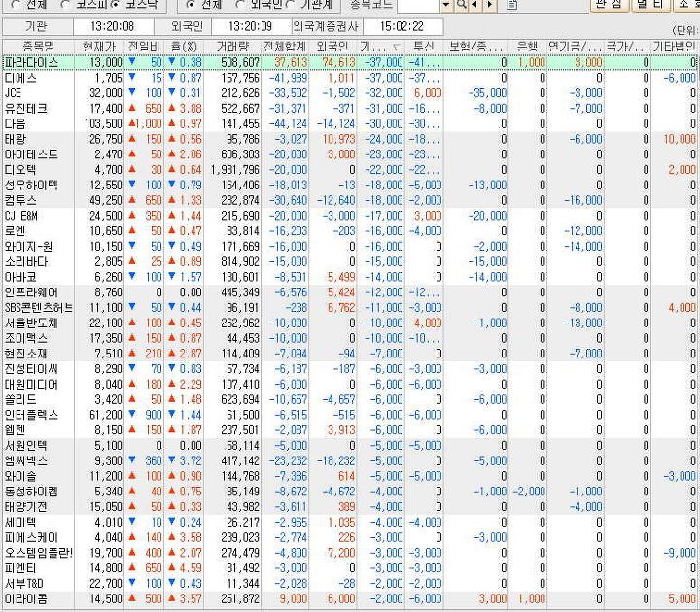Select the 유진테크 stock row

click(x=350, y=109)
